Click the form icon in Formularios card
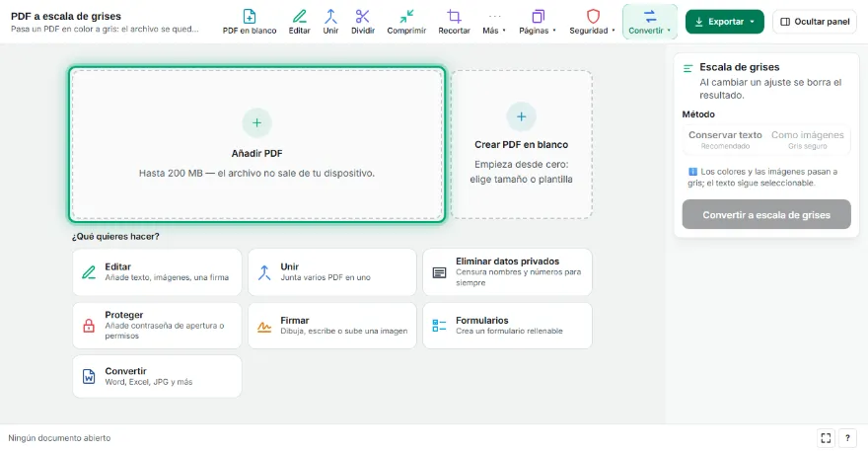The height and width of the screenshot is (451, 868). point(439,326)
